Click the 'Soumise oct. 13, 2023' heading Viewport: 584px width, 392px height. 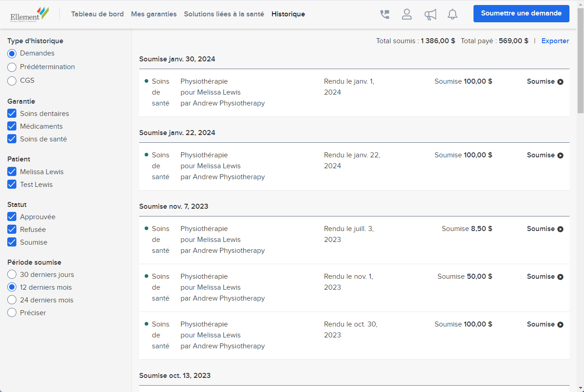click(175, 376)
